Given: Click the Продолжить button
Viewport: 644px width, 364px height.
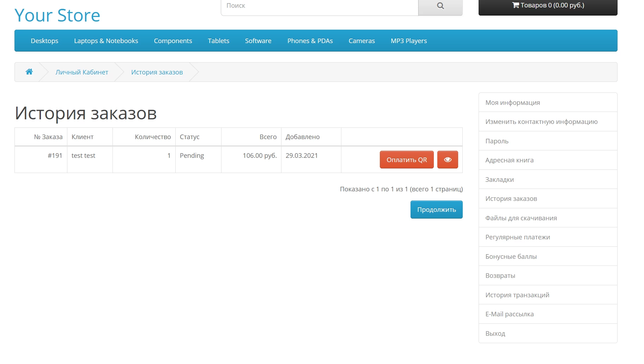Looking at the screenshot, I should click(x=436, y=210).
